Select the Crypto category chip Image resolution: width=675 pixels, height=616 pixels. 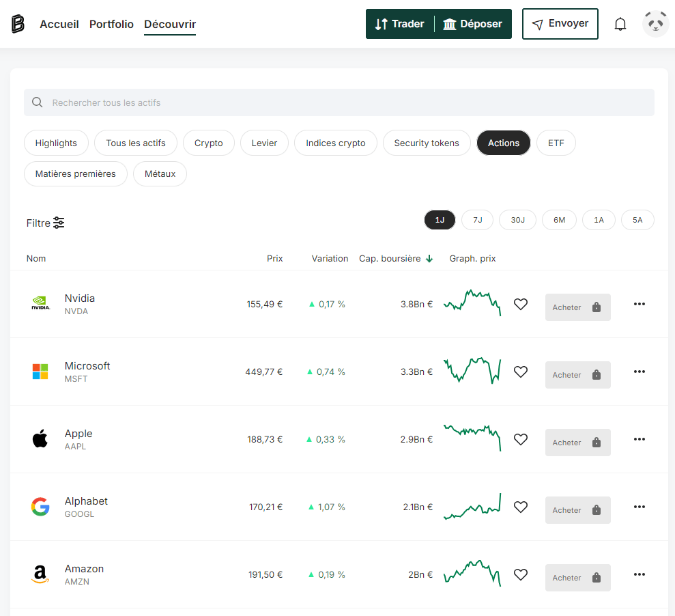click(209, 143)
